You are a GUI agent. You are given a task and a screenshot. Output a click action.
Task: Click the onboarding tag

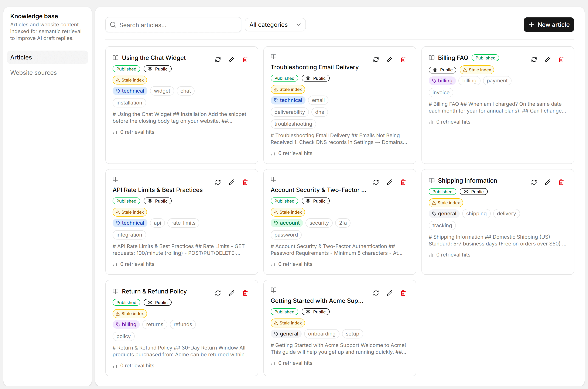[322, 334]
